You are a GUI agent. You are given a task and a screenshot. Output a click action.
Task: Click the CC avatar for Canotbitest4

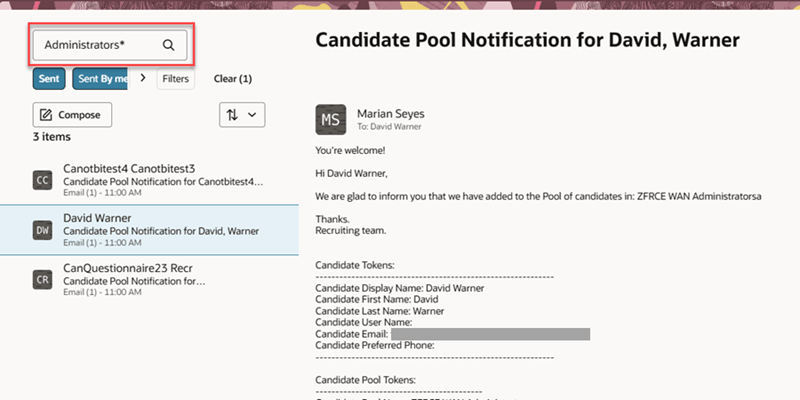42,180
